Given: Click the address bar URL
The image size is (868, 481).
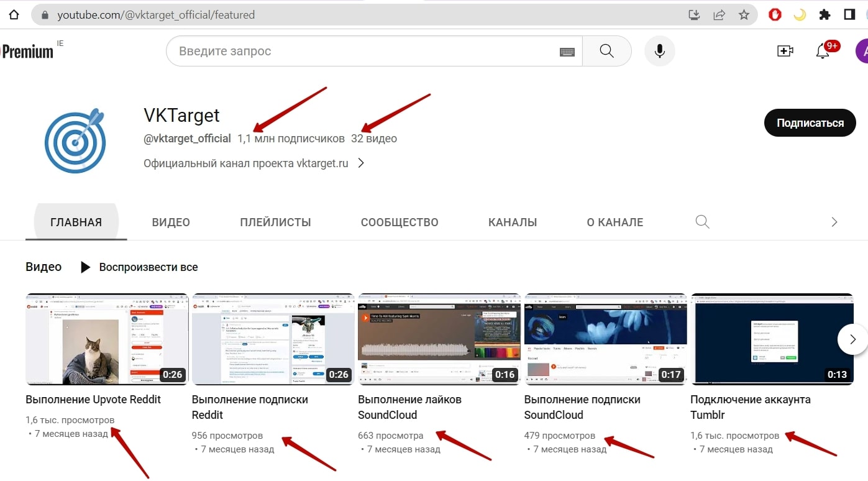Looking at the screenshot, I should pos(156,15).
